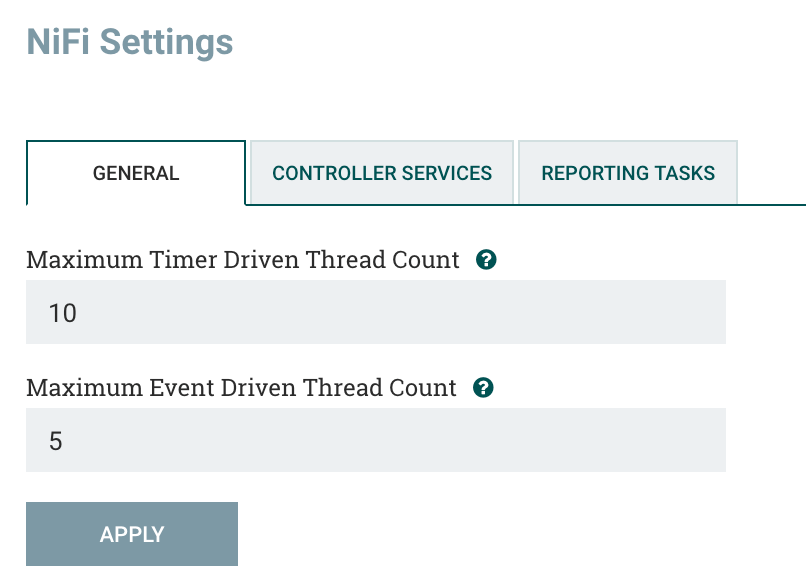Click the value 5 in the event thread field

point(56,441)
